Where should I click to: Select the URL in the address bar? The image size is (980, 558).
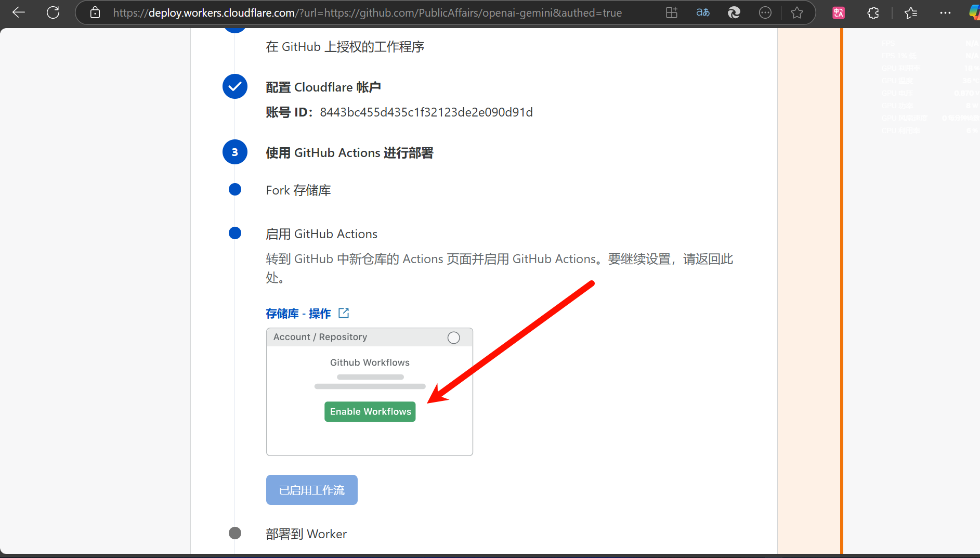tap(367, 12)
